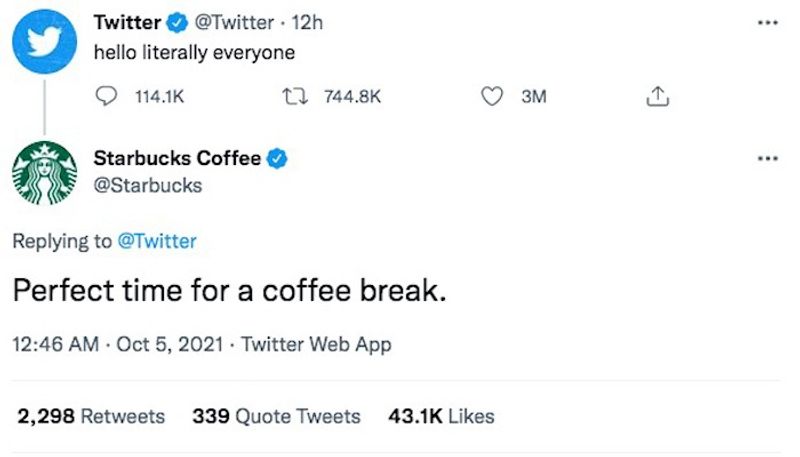Open Twitter's bird profile avatar
Image resolution: width=800 pixels, height=457 pixels.
(x=43, y=39)
